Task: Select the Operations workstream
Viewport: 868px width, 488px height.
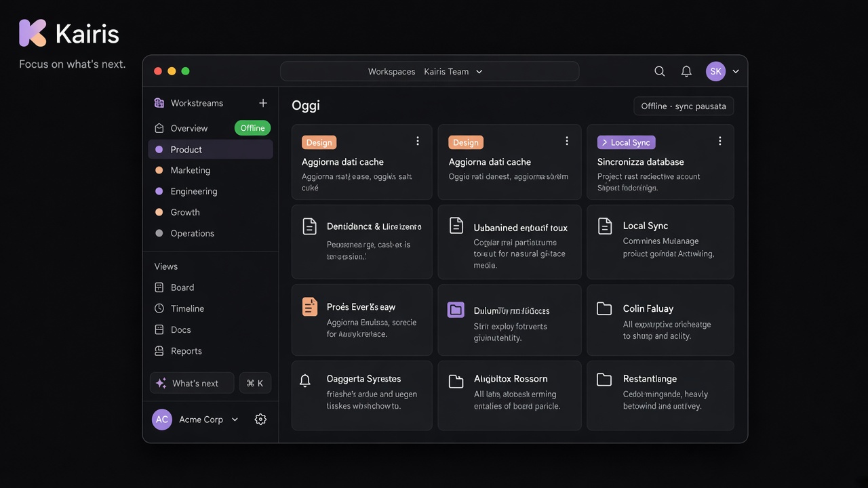Action: pos(210,233)
